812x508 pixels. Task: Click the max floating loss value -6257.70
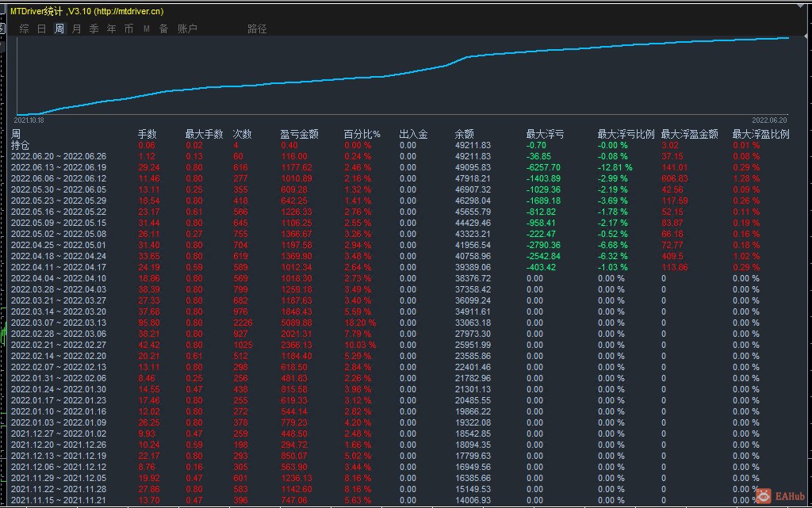543,167
